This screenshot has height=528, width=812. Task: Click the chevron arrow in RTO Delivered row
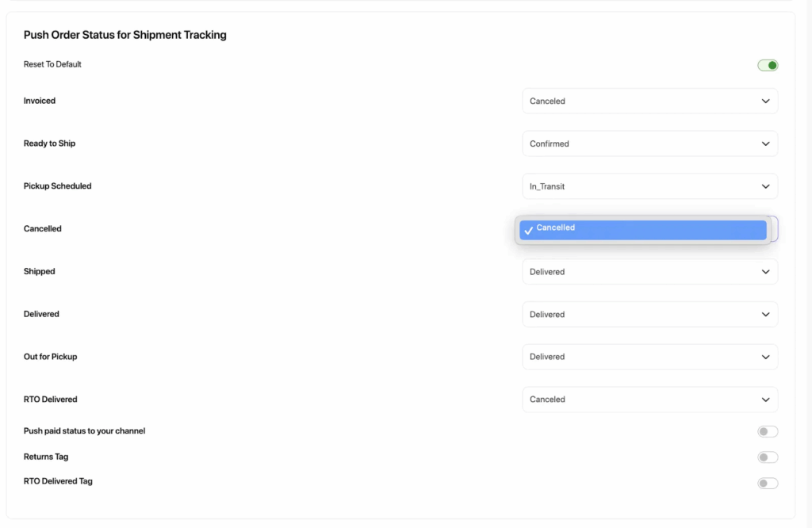pyautogui.click(x=765, y=400)
